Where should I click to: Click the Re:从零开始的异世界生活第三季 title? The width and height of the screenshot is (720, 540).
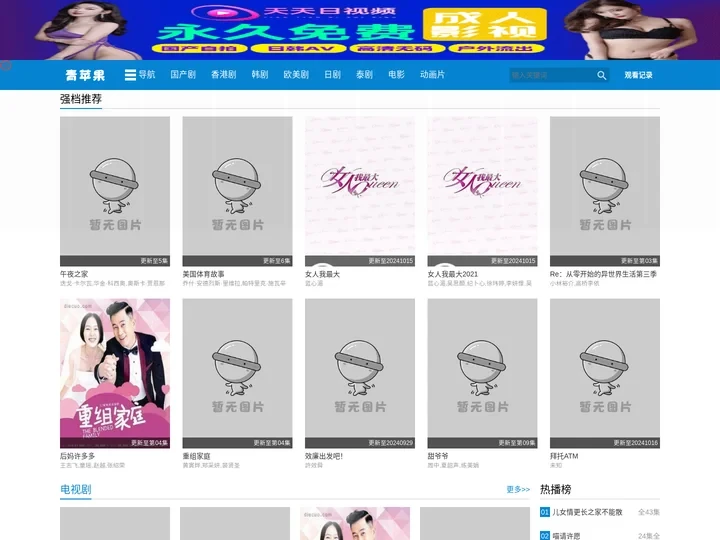pos(603,274)
